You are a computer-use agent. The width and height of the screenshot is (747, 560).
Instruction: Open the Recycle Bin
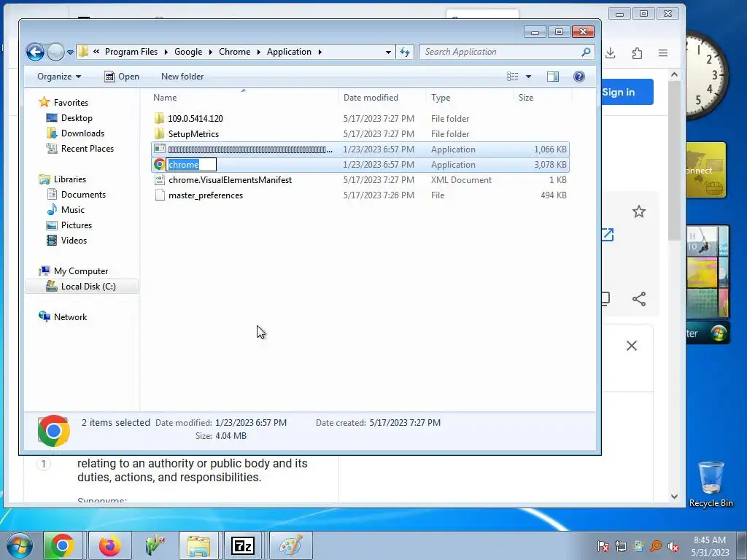coord(711,484)
